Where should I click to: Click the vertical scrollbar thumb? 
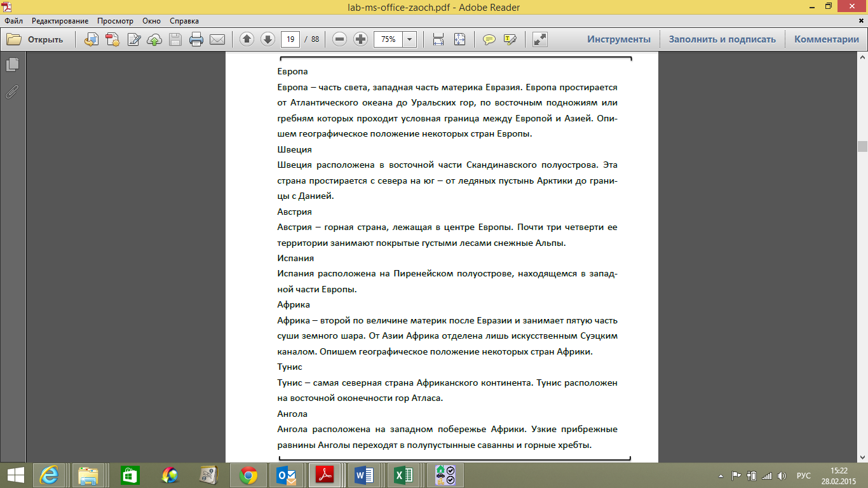862,147
